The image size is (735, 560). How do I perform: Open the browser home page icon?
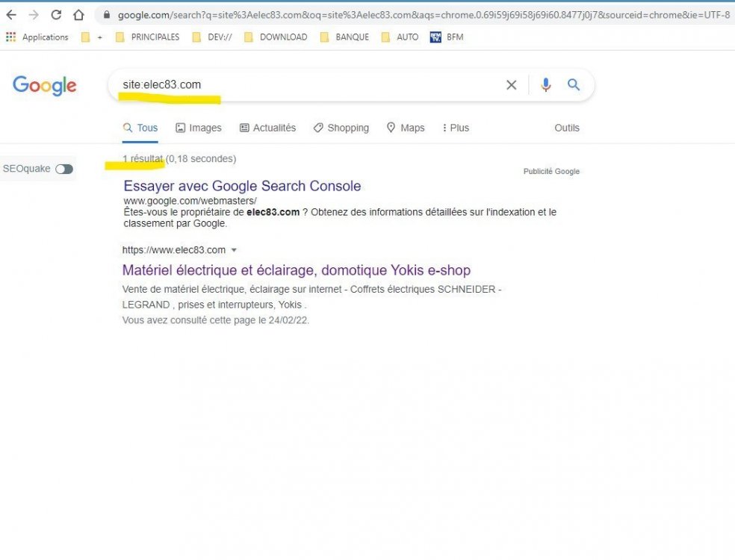click(78, 15)
